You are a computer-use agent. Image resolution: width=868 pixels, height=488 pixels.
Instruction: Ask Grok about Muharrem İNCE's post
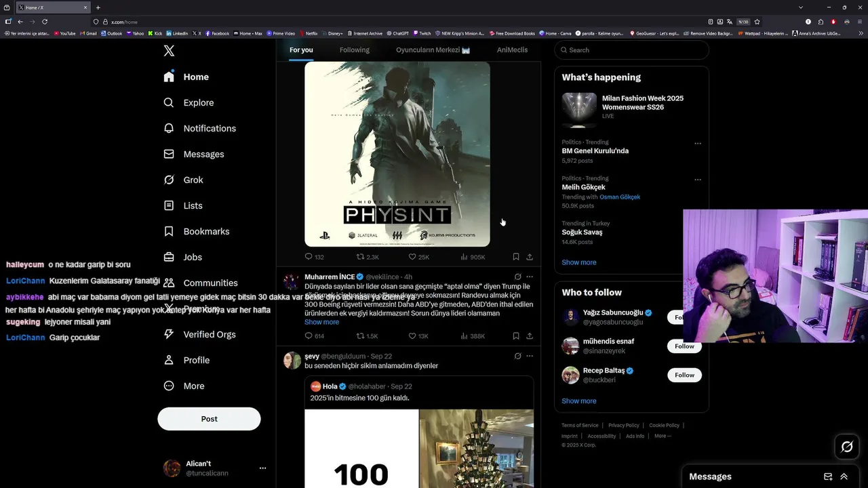(x=517, y=277)
